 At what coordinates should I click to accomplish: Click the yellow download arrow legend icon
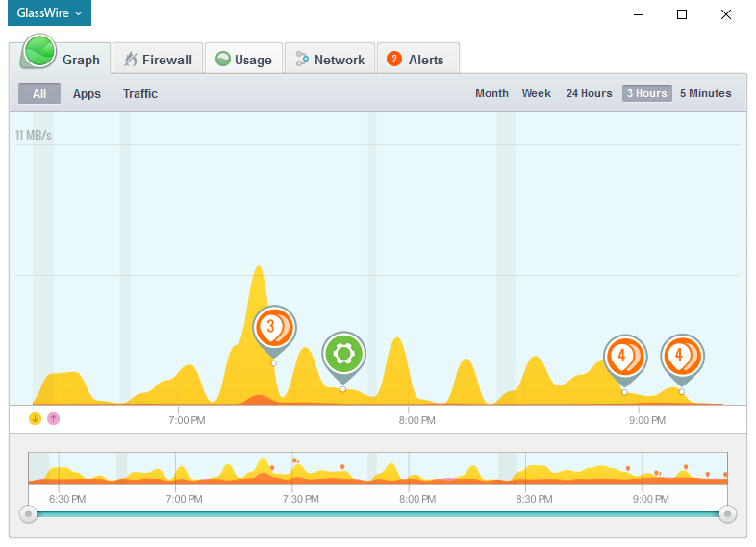click(35, 418)
